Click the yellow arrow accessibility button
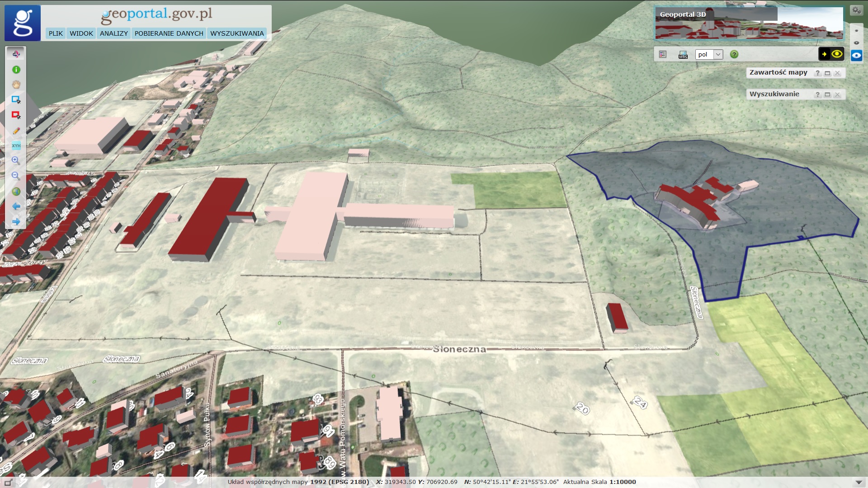868x488 pixels. click(x=824, y=54)
